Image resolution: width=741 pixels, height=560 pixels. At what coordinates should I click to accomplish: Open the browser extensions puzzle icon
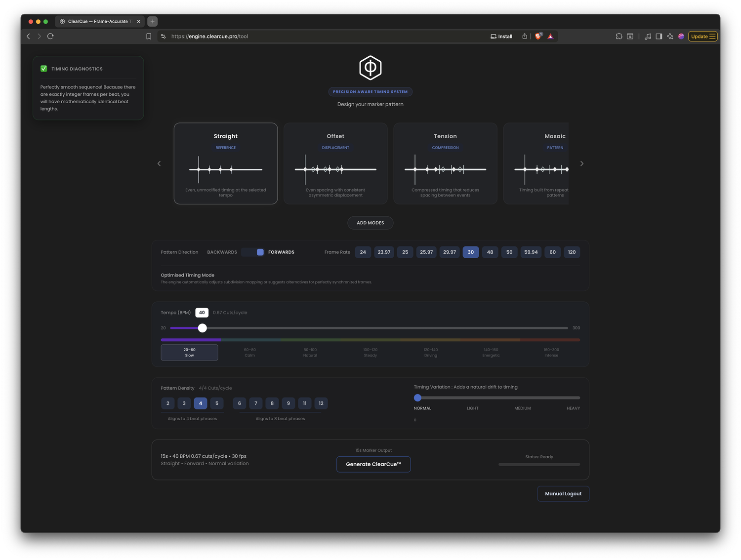coord(619,36)
